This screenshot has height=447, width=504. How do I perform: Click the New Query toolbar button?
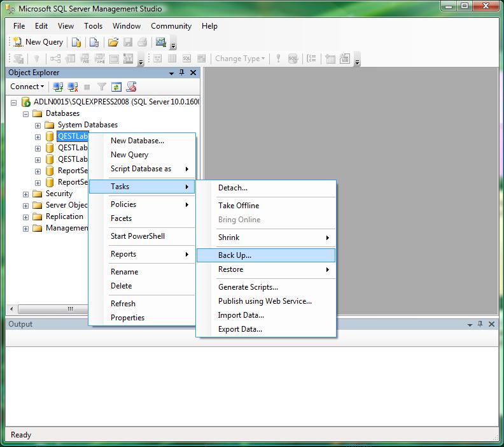(38, 42)
